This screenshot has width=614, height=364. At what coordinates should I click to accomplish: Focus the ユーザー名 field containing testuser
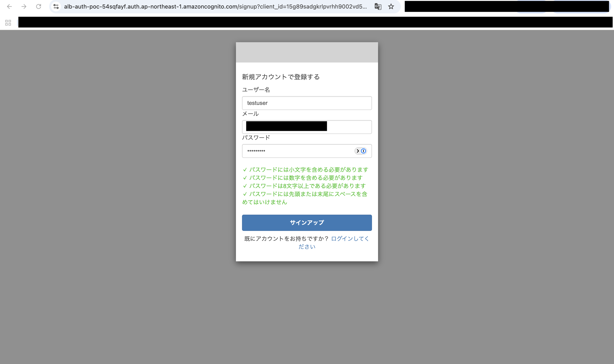coord(307,103)
